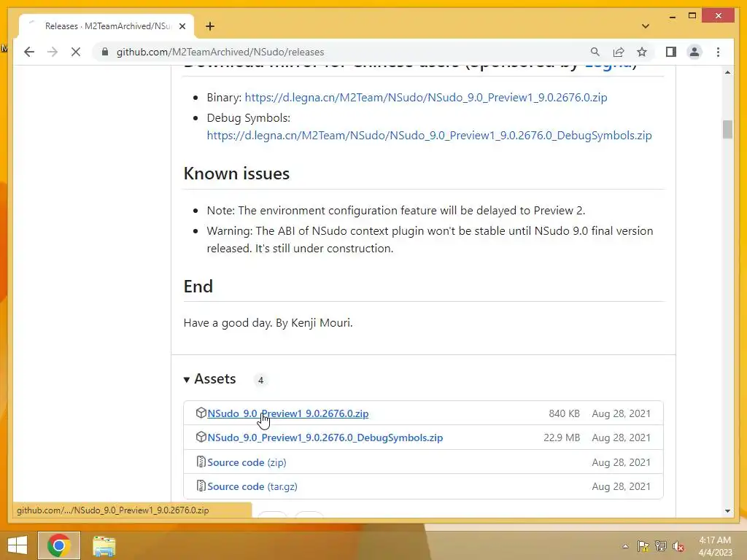Open a new tab

pos(210,26)
